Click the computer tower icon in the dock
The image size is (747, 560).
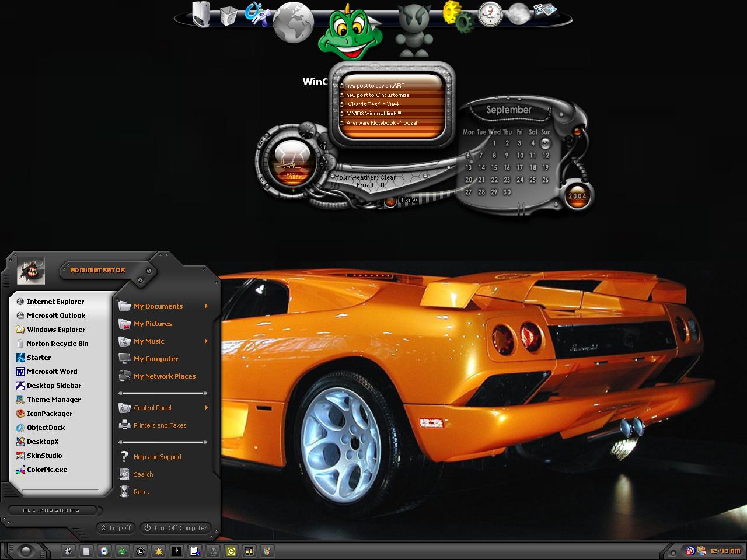click(201, 13)
